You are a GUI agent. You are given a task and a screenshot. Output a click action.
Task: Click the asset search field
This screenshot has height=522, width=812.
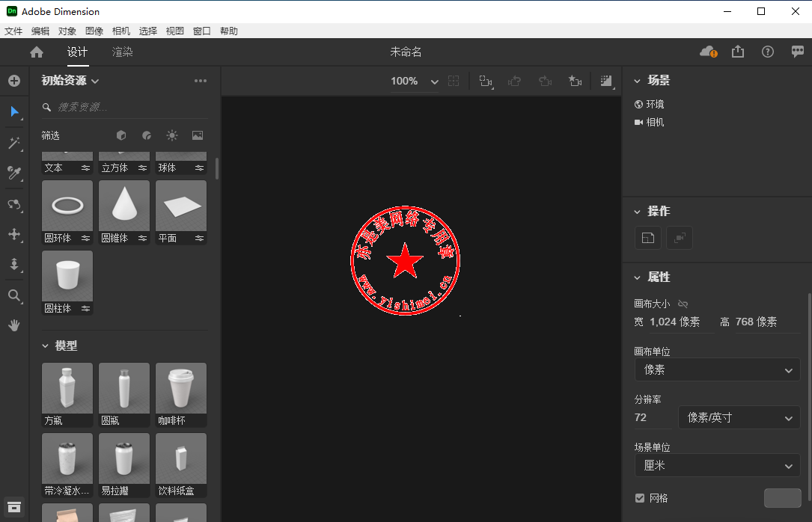(124, 107)
